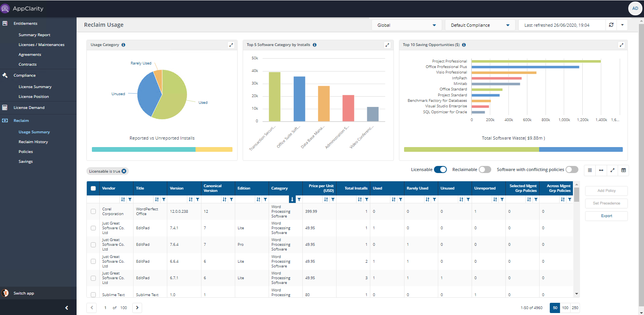Click the grid fullscreen expand icon

coord(612,170)
